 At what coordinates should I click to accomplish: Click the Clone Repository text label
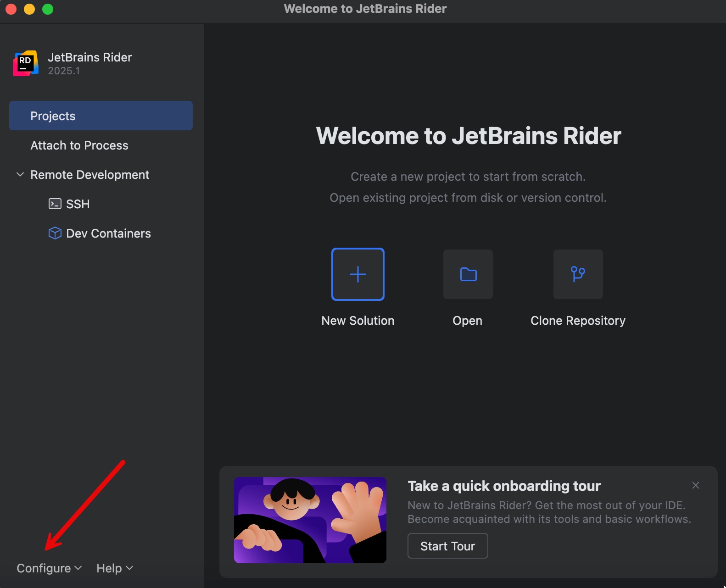point(578,321)
